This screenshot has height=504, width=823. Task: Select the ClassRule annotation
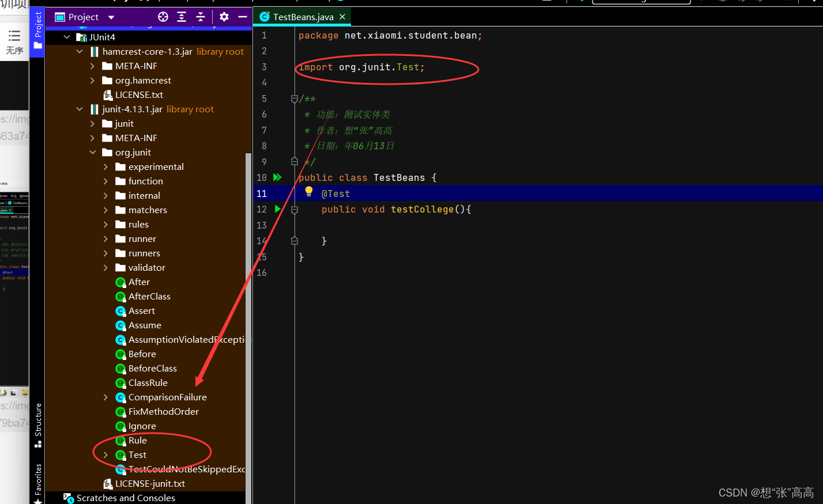coord(142,382)
